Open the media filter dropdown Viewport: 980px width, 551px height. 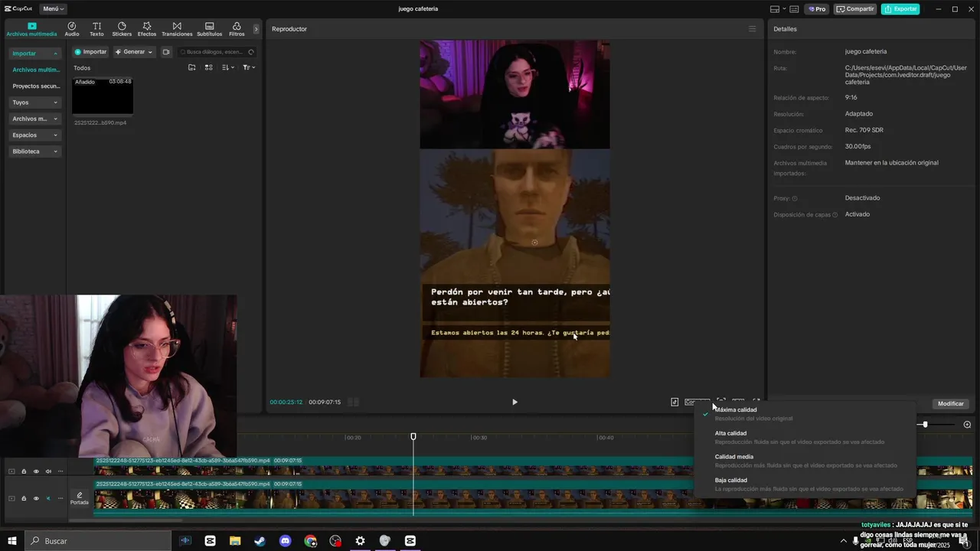pos(249,67)
